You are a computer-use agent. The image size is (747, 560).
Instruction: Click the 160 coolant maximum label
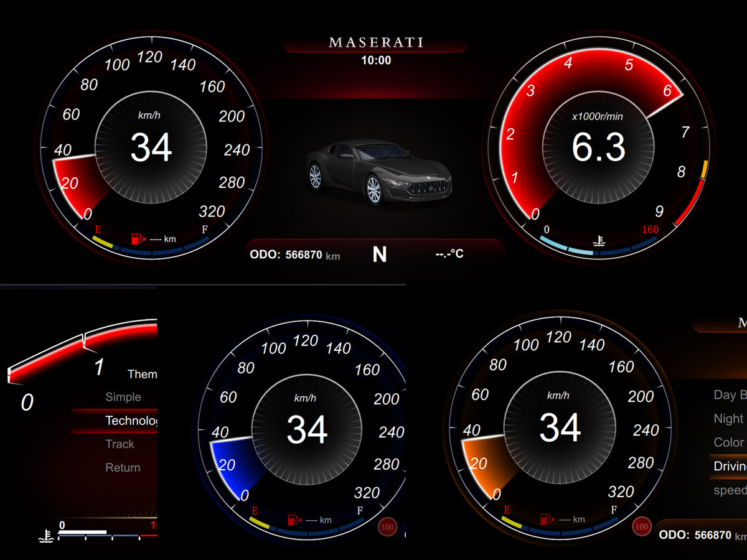point(650,230)
